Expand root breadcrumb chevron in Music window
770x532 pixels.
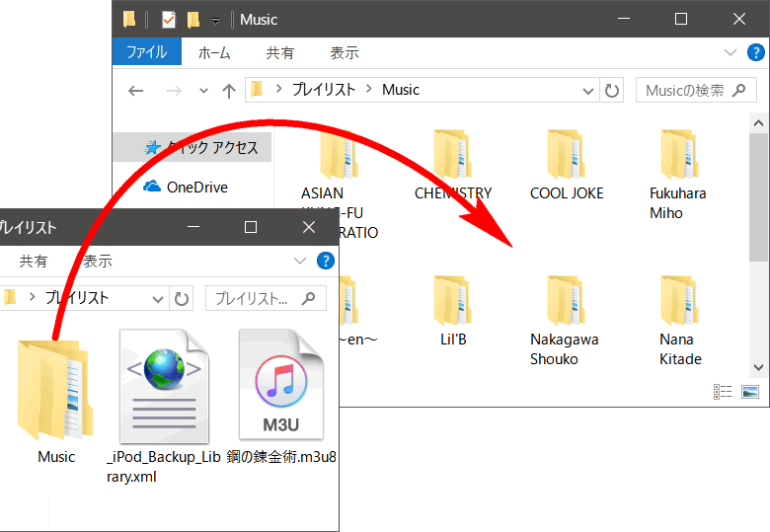tap(278, 89)
